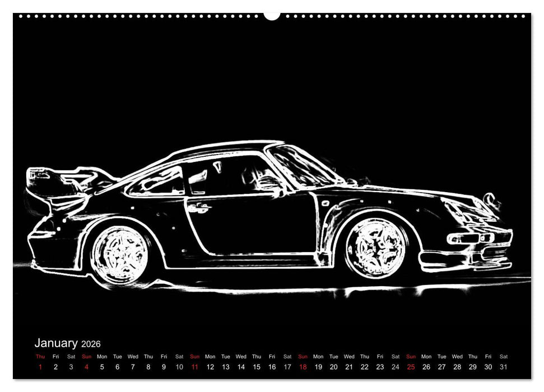This screenshot has width=544, height=392.
Task: Click the Sun label above date 4
Action: (x=87, y=356)
